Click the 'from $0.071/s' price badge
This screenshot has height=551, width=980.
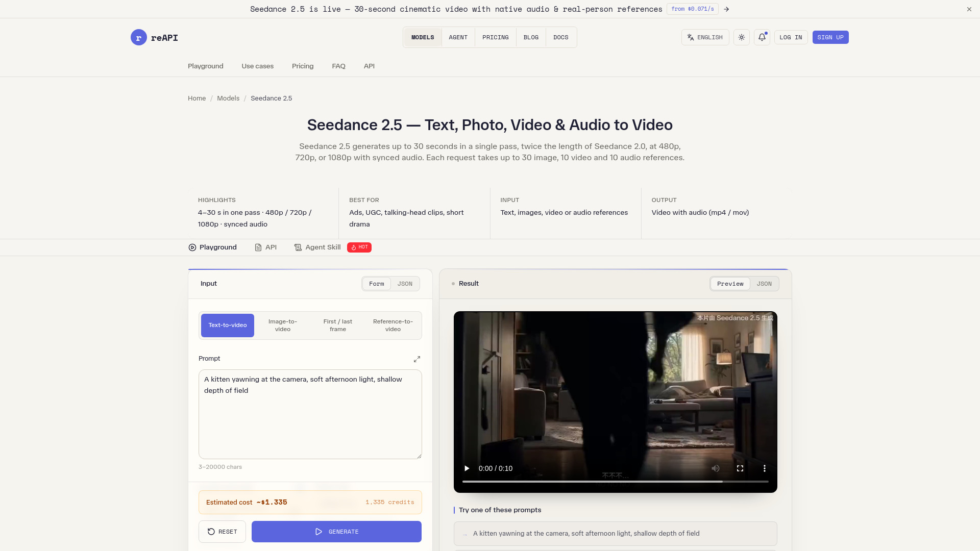(693, 9)
